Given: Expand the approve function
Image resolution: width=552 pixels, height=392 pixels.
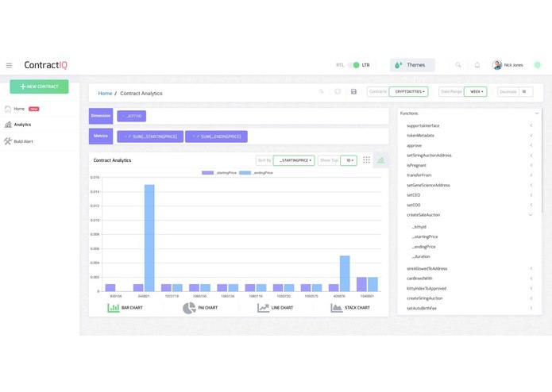Looking at the screenshot, I should pyautogui.click(x=531, y=145).
